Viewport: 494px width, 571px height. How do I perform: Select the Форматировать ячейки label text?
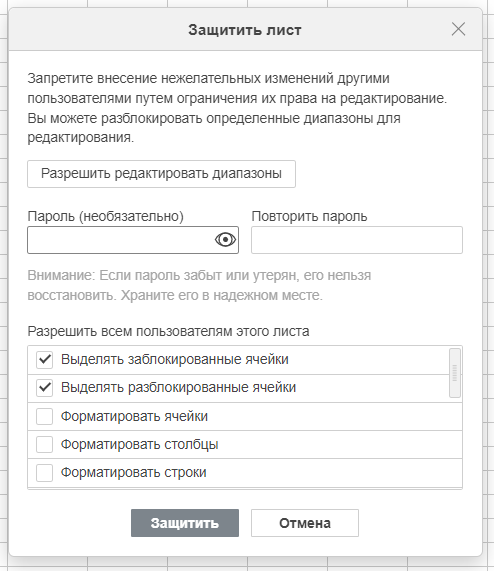coord(134,416)
